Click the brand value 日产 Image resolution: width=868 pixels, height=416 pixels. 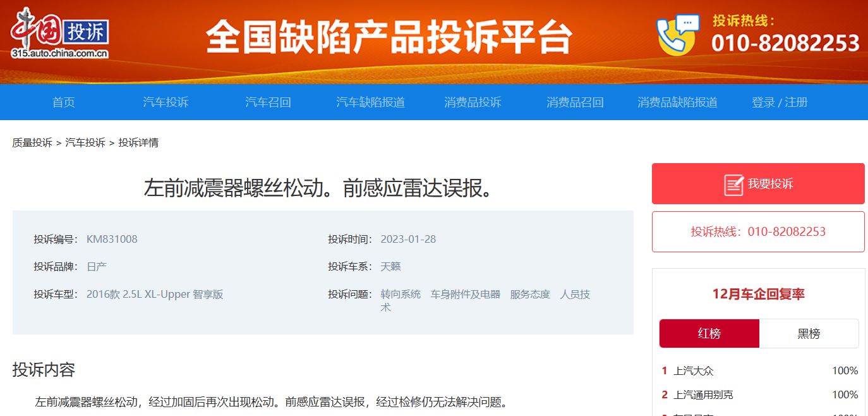97,267
